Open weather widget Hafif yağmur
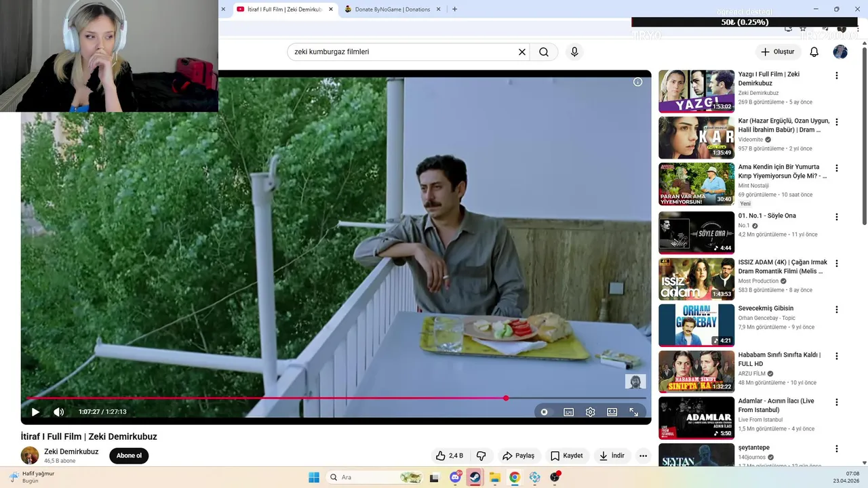Viewport: 868px width, 488px height. pos(31,477)
